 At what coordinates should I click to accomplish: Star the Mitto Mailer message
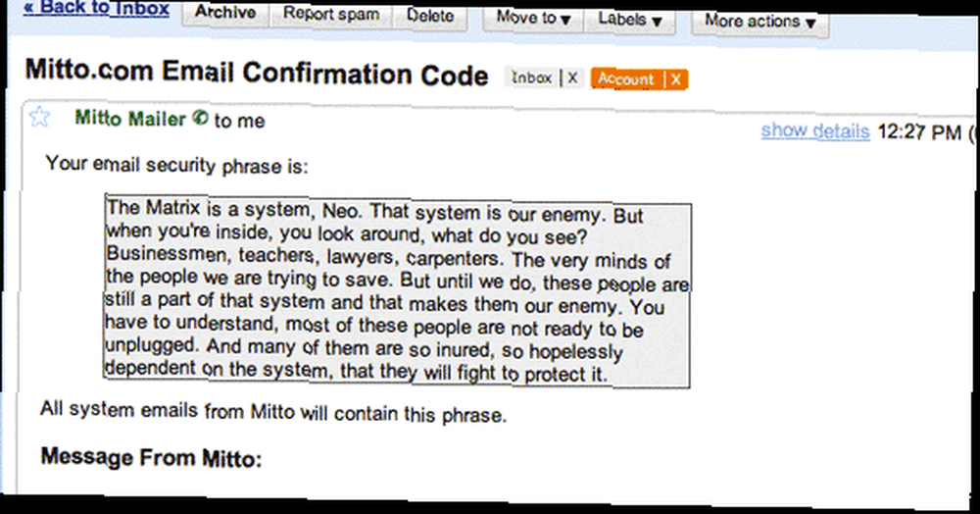click(x=39, y=117)
